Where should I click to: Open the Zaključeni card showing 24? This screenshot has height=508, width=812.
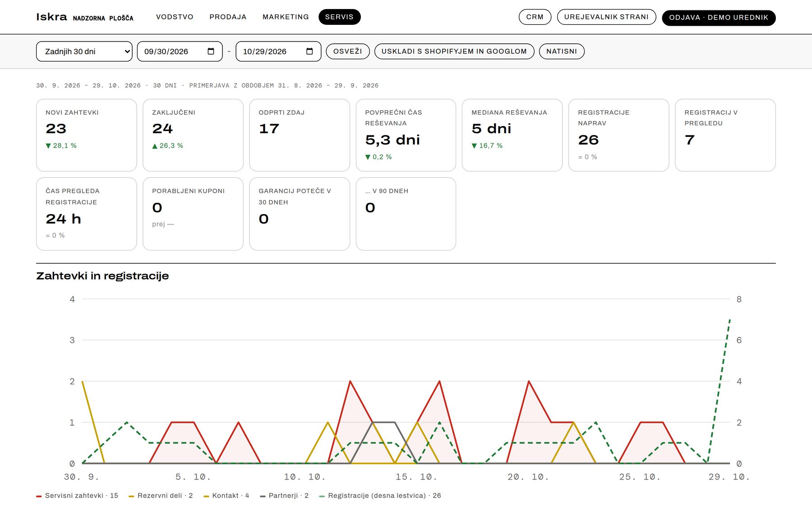[x=193, y=135]
